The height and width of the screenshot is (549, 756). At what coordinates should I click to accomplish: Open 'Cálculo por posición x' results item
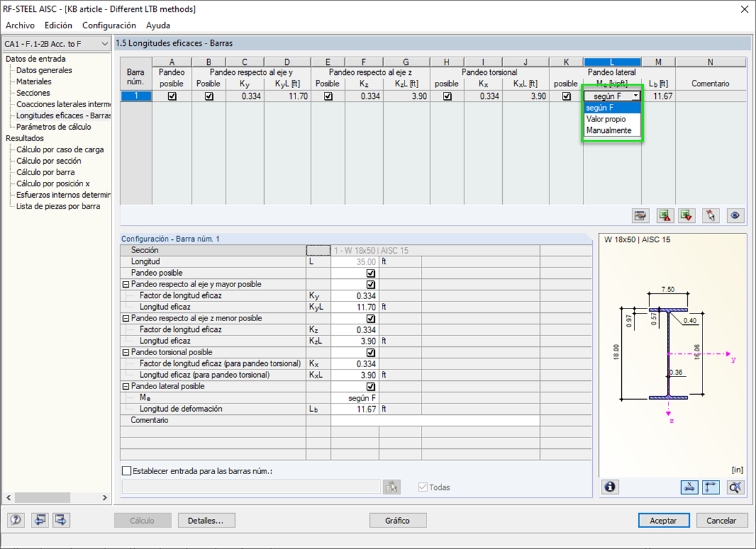click(x=53, y=184)
